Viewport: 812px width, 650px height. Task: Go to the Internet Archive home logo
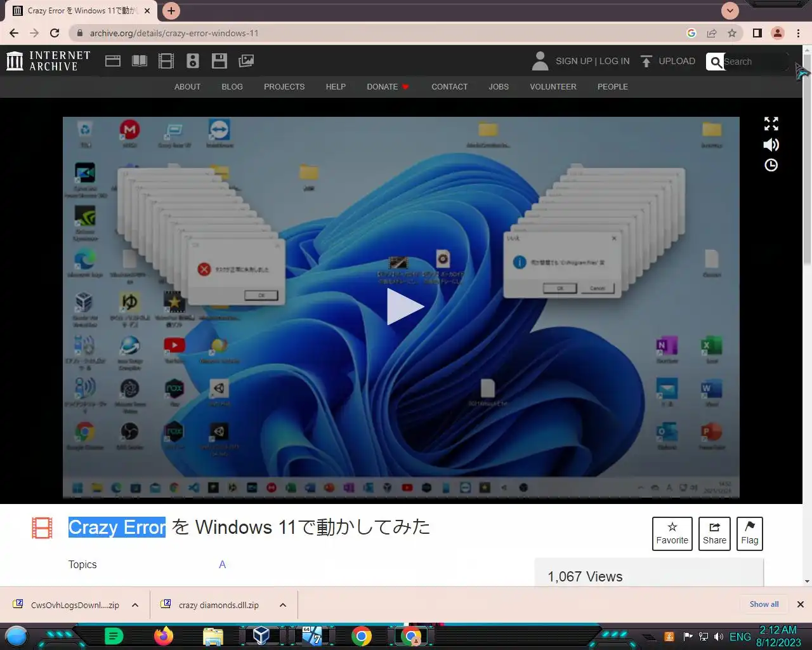point(48,61)
